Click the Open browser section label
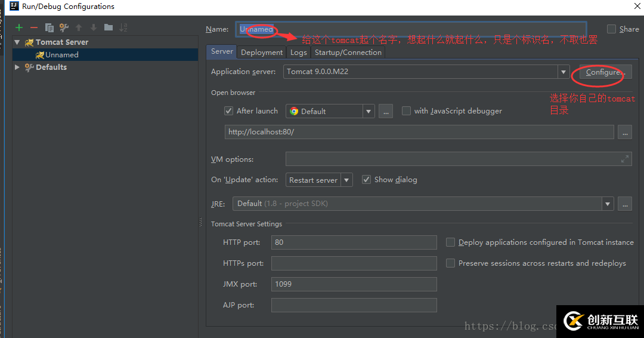 (x=233, y=93)
